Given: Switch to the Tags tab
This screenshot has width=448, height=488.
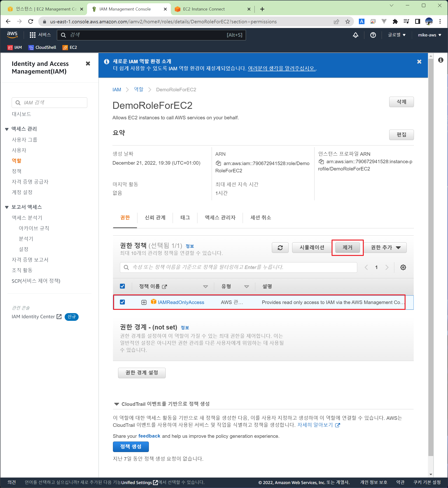Looking at the screenshot, I should [x=185, y=218].
